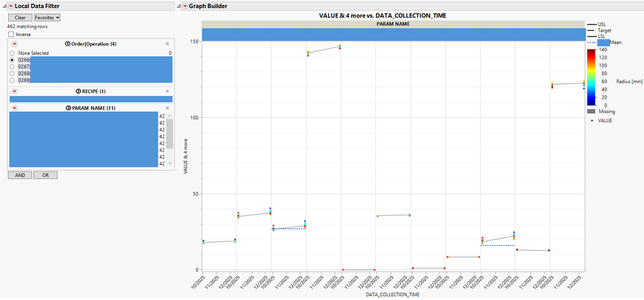Collapse the Graph Builder outline triangle
This screenshot has height=300, width=644.
click(x=179, y=6)
